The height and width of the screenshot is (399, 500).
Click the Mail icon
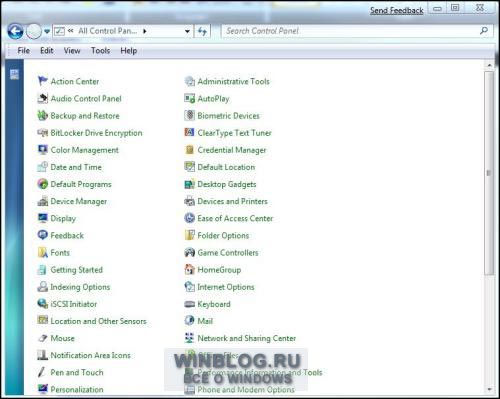point(190,321)
